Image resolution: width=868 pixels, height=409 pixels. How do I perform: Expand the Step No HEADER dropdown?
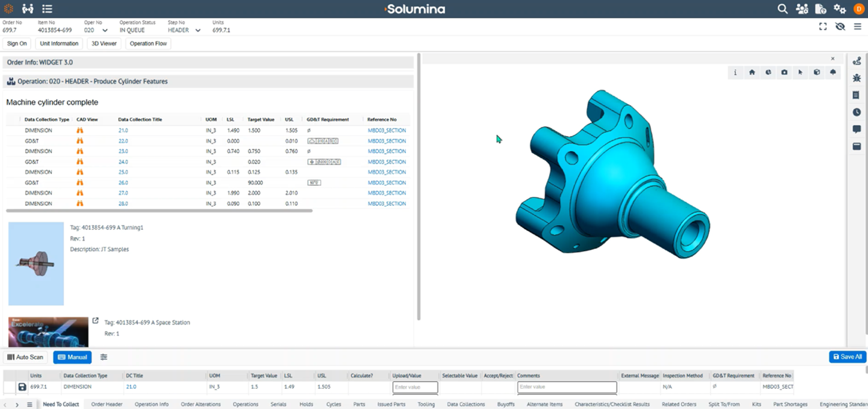pyautogui.click(x=197, y=30)
